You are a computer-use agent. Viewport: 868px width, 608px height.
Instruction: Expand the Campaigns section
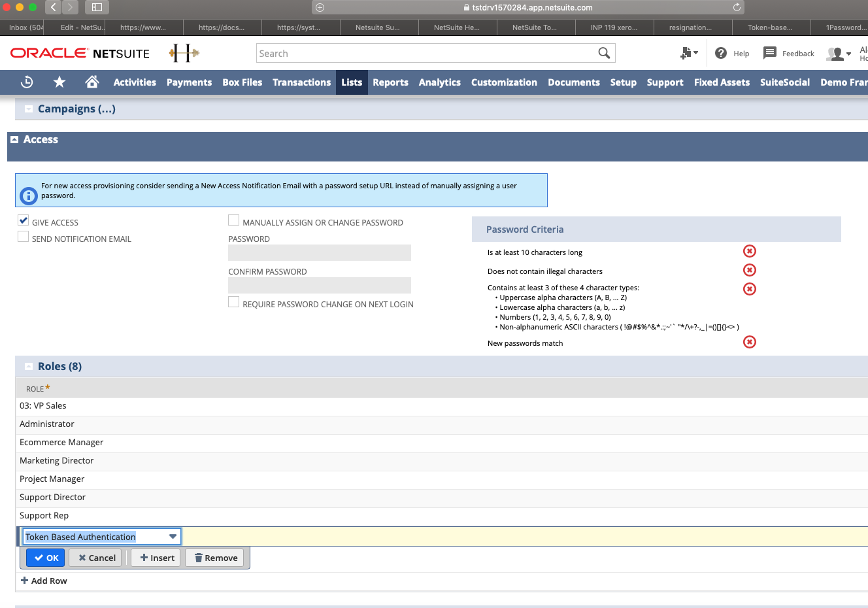(29, 109)
